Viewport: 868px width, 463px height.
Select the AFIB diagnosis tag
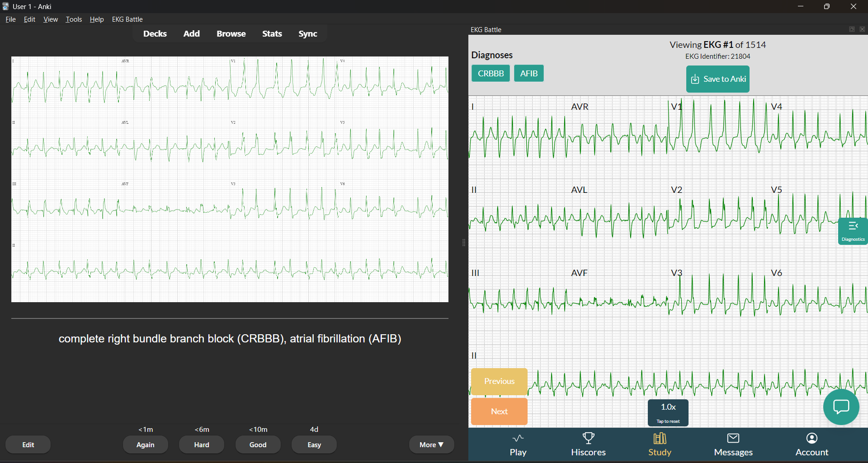(x=528, y=74)
